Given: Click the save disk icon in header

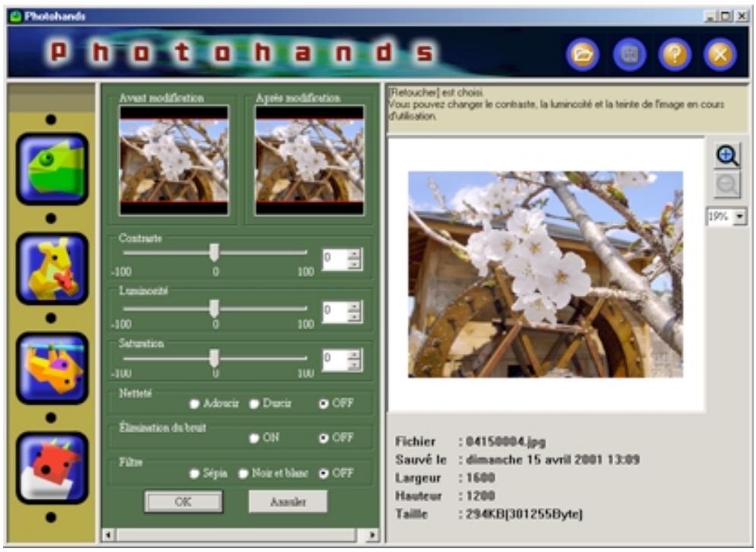Looking at the screenshot, I should (628, 55).
